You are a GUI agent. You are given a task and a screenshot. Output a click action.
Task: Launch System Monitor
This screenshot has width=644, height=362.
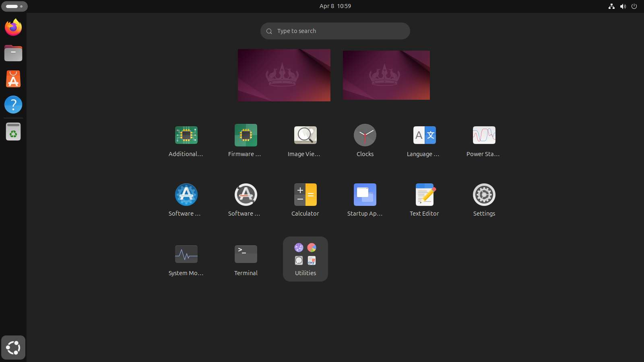point(186,259)
